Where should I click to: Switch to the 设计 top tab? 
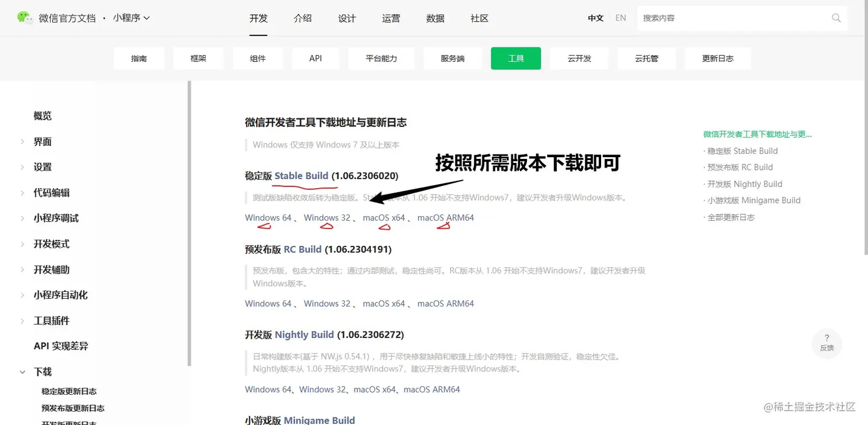click(347, 18)
